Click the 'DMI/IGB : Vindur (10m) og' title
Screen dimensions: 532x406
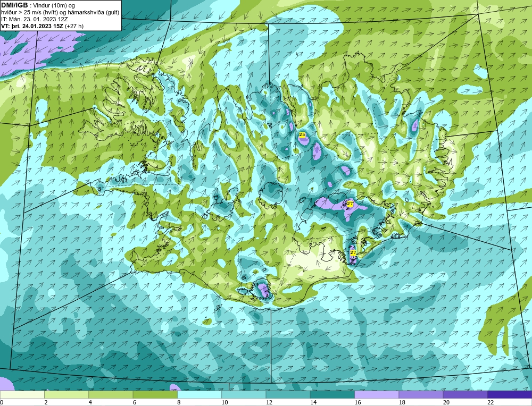[x=38, y=5]
